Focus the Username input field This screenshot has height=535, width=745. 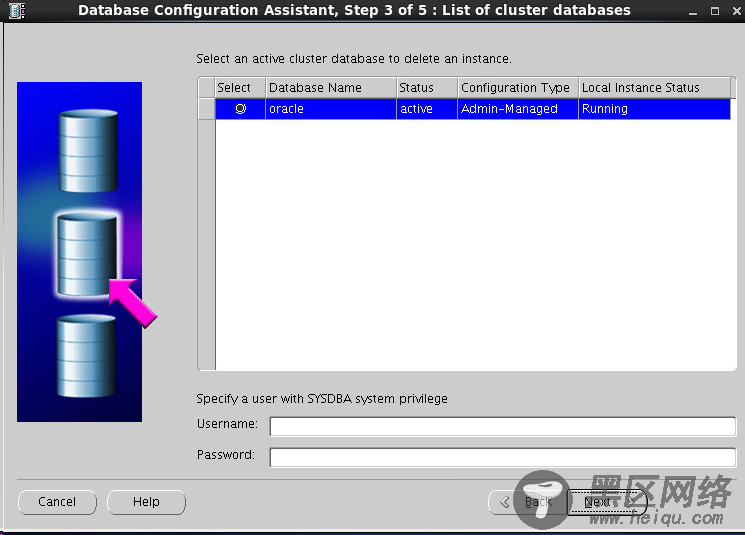tap(503, 426)
